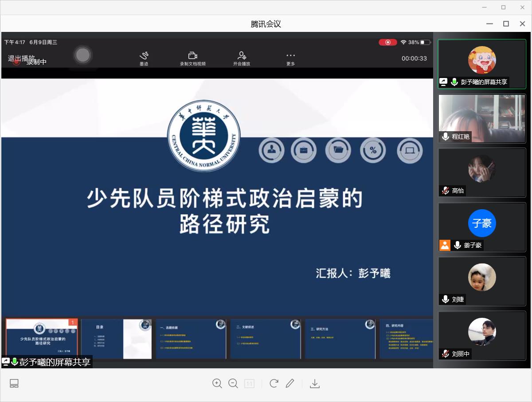Select slide 2 目录 thumbnail

point(116,339)
